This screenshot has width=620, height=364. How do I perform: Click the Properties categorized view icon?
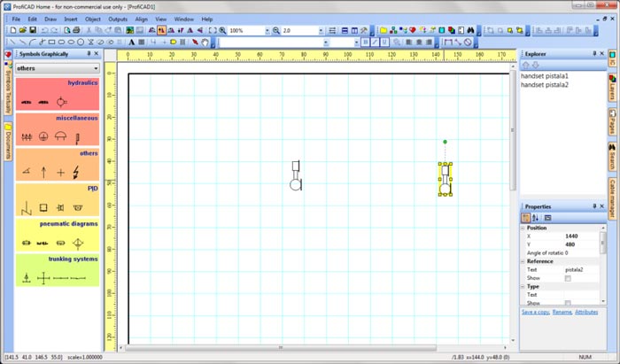[525, 218]
